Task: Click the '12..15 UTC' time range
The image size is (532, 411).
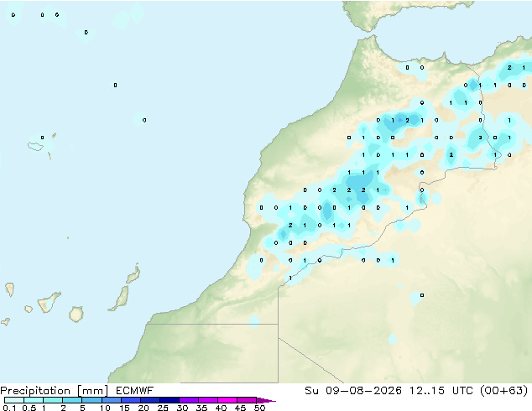Action: click(441, 391)
